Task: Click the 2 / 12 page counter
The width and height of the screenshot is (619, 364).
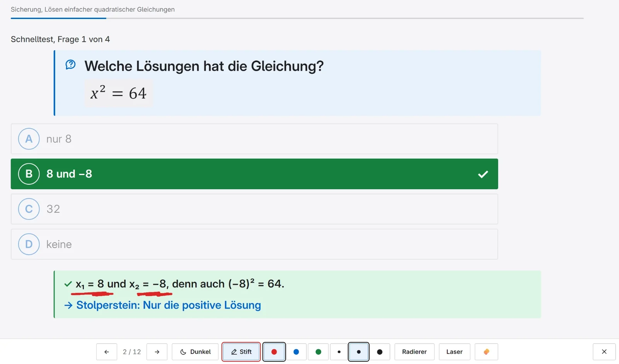Action: pos(132,352)
